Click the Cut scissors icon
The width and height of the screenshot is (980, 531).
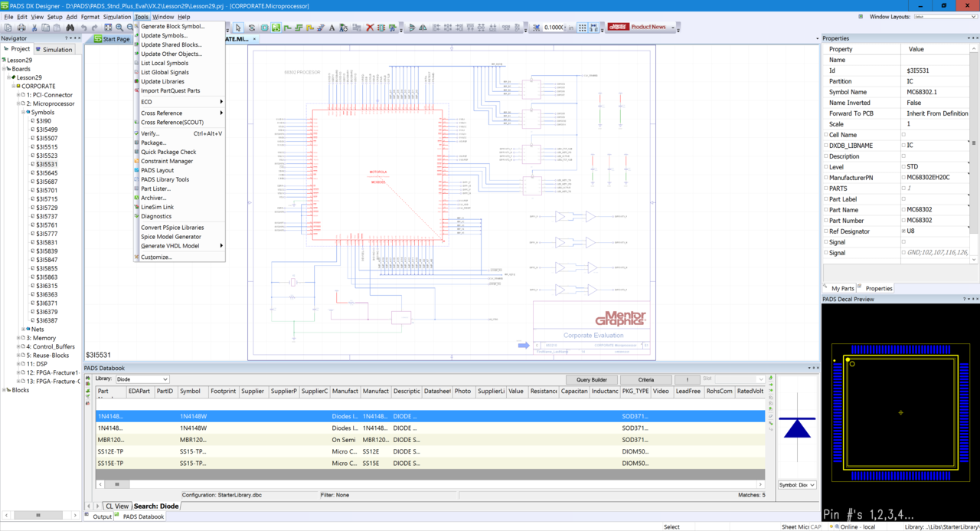(34, 28)
